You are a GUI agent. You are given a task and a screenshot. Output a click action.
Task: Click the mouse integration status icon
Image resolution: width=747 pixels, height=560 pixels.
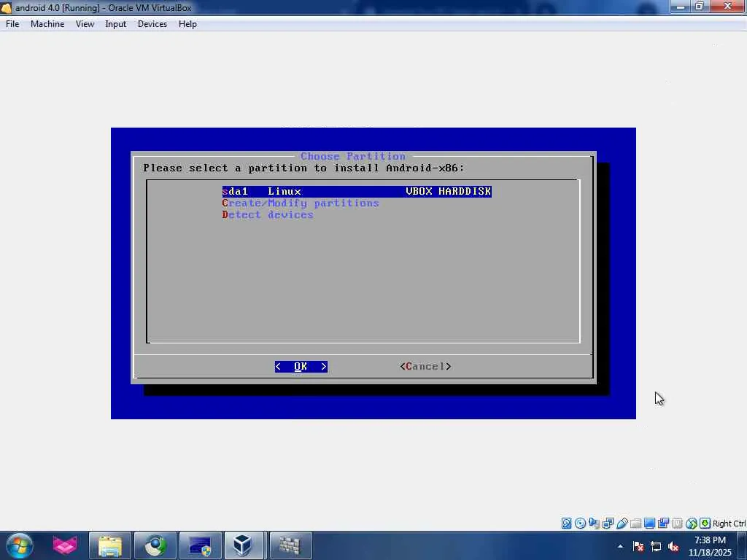pyautogui.click(x=692, y=524)
